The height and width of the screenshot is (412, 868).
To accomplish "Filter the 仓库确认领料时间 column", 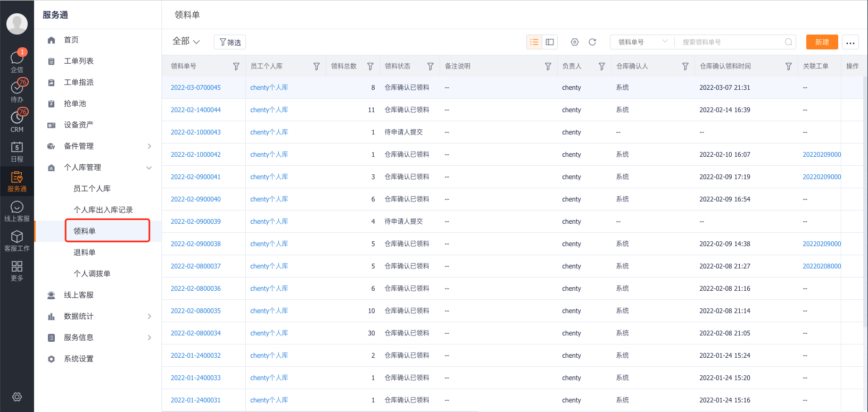I will (x=789, y=66).
